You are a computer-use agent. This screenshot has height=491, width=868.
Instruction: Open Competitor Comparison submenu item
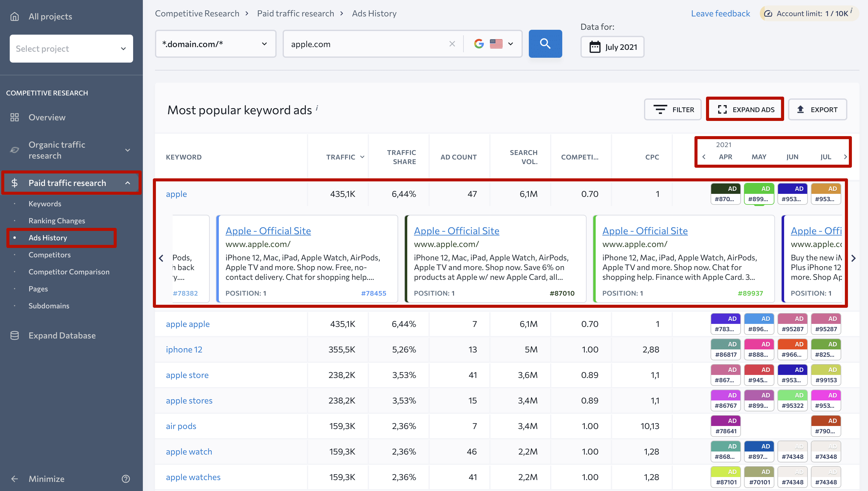pos(69,272)
